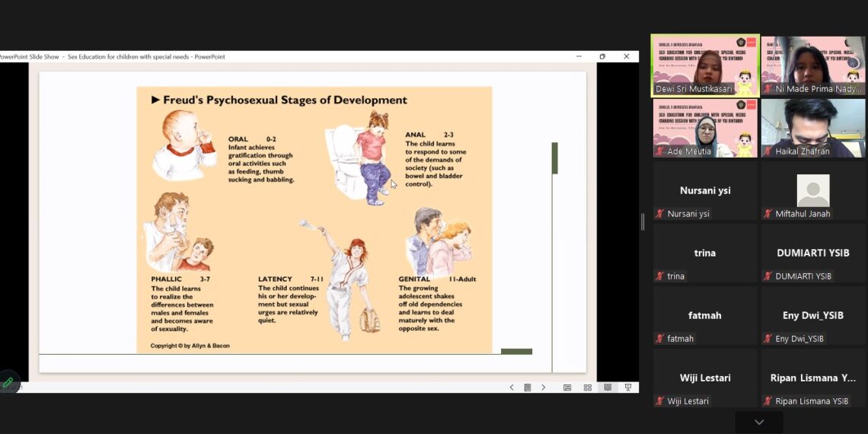Select the Reading View icon
Image resolution: width=868 pixels, height=434 pixels.
click(608, 388)
